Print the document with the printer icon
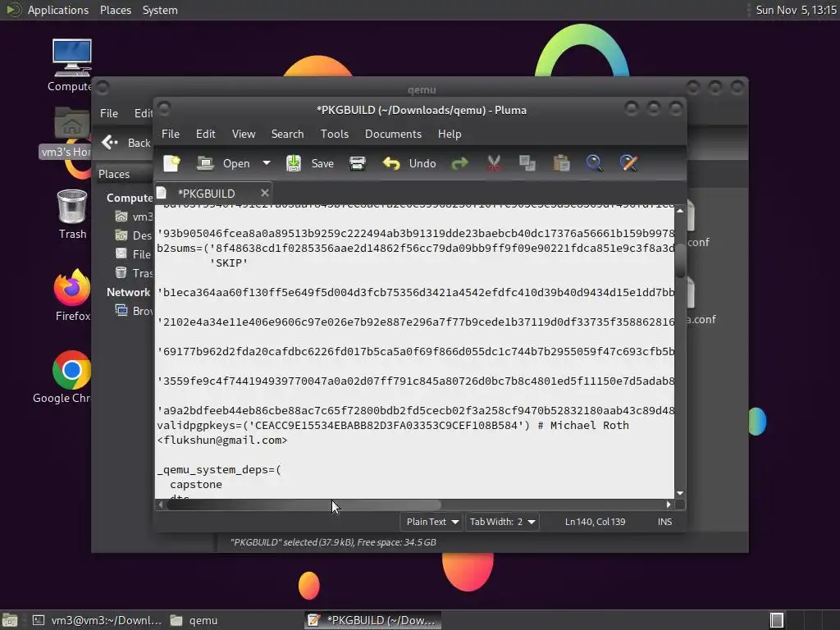The width and height of the screenshot is (840, 630). (358, 163)
